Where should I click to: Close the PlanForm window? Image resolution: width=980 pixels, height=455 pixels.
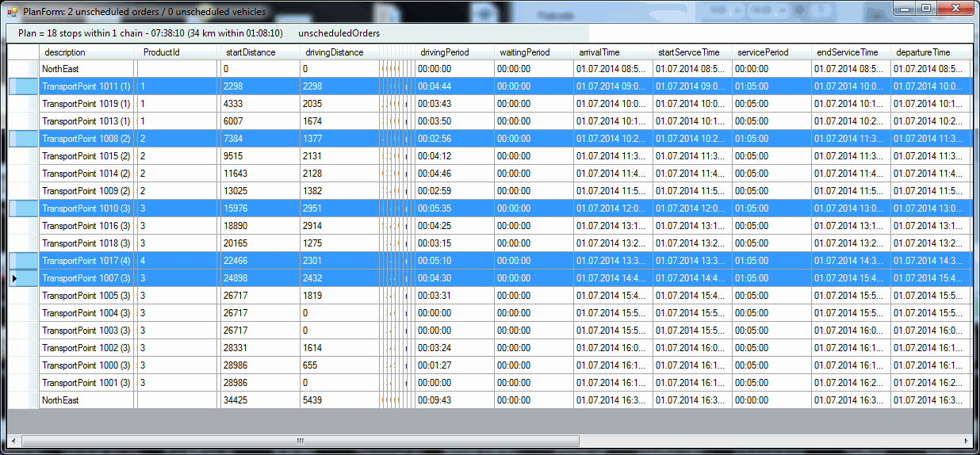955,8
